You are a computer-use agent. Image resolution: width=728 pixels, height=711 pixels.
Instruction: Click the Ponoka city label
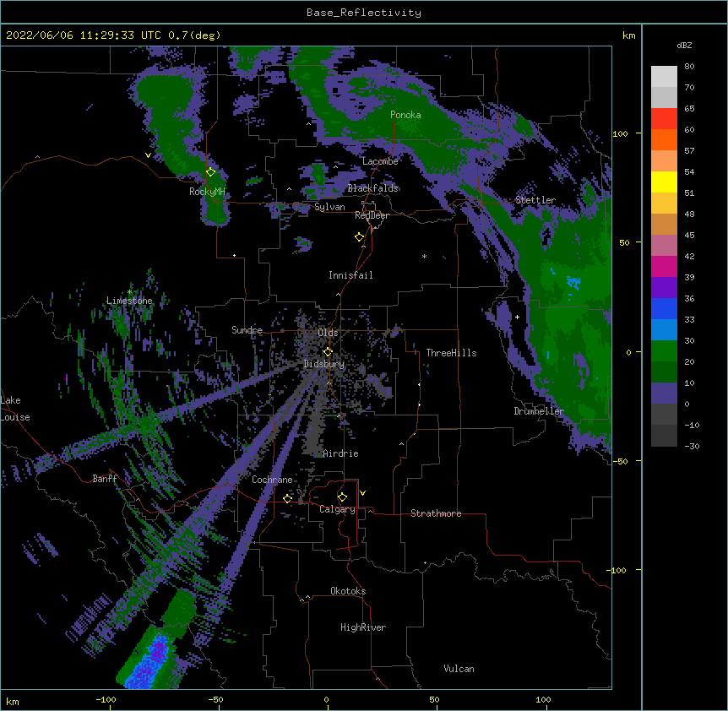click(405, 115)
